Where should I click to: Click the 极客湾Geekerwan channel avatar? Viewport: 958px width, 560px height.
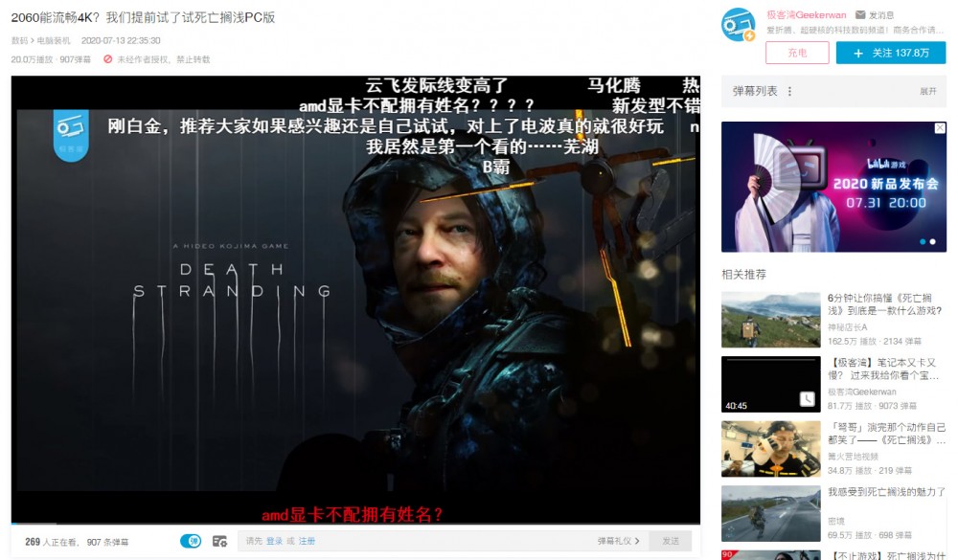click(738, 25)
